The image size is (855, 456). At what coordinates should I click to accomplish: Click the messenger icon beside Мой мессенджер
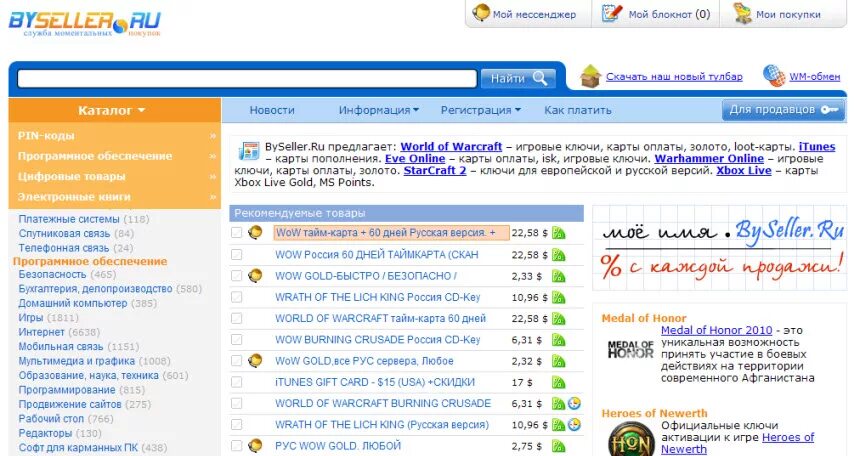(x=481, y=12)
